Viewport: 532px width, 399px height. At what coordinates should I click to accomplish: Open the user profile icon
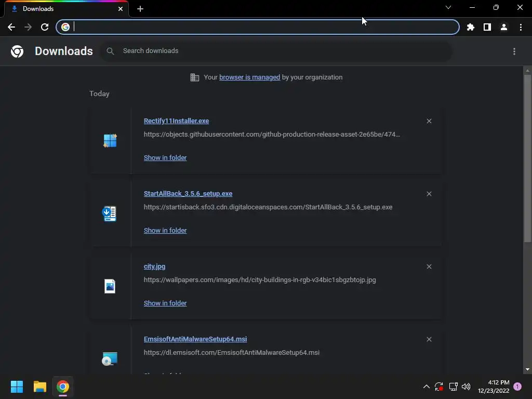504,27
